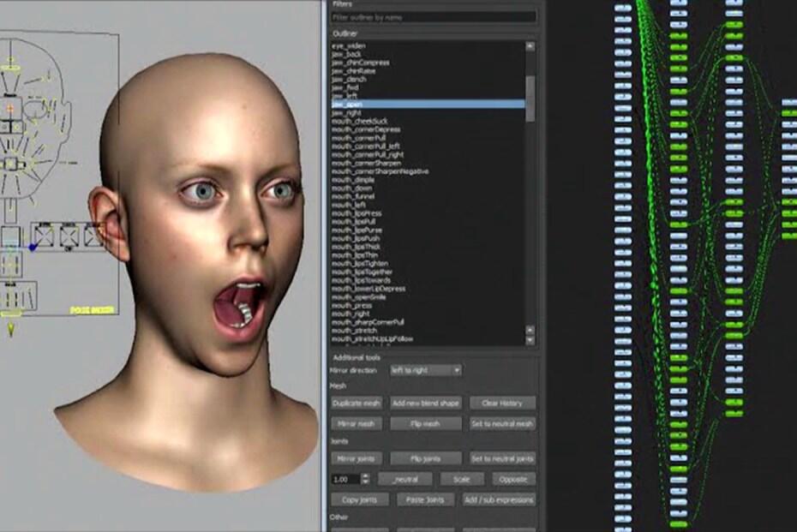Screen dimensions: 797x532
Task: Open the Mirror direction dropdown
Action: pos(425,370)
